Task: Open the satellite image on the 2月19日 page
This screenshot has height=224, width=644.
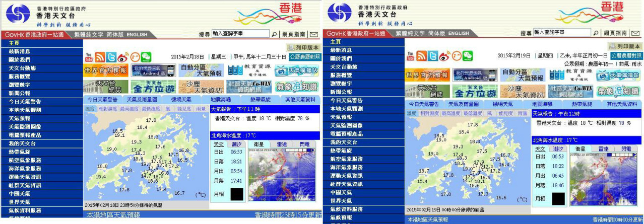Action: [604, 179]
